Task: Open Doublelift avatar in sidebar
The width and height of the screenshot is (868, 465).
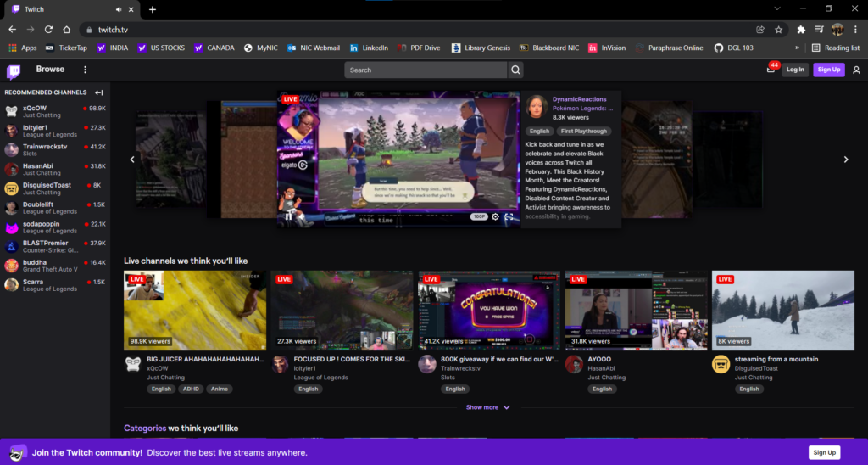Action: point(12,208)
